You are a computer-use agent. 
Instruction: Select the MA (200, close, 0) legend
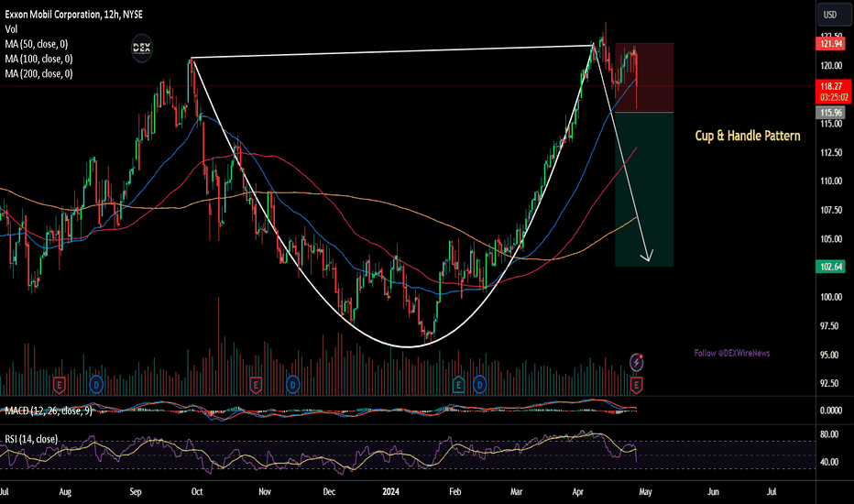38,73
